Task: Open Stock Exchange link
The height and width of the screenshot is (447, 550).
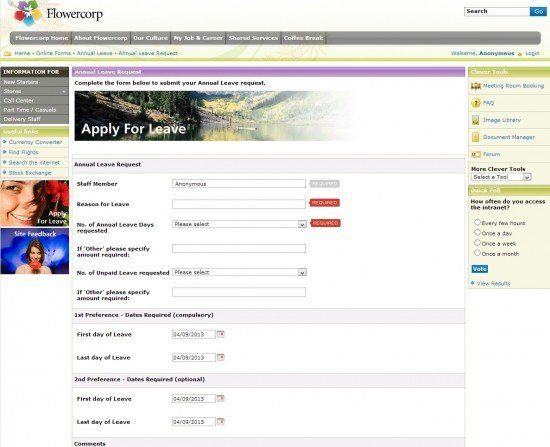Action: tap(30, 173)
